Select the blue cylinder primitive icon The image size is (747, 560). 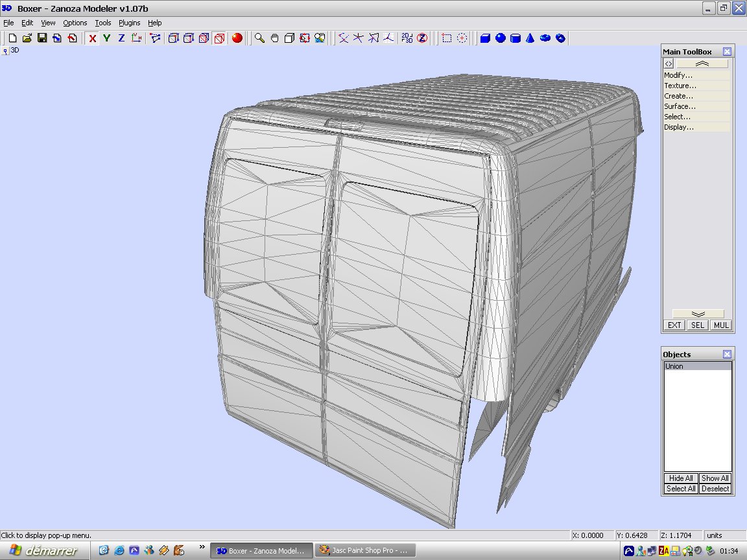click(516, 38)
